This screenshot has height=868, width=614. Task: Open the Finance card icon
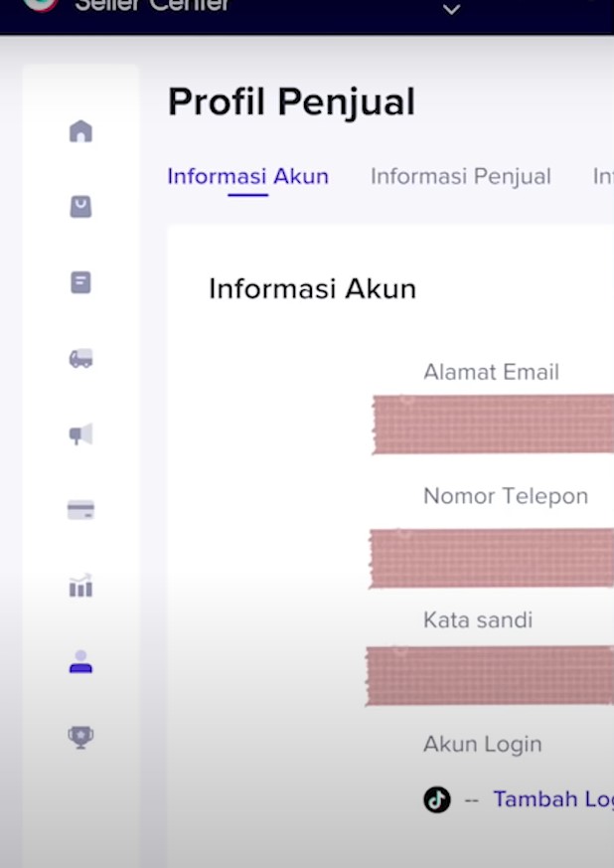coord(80,510)
